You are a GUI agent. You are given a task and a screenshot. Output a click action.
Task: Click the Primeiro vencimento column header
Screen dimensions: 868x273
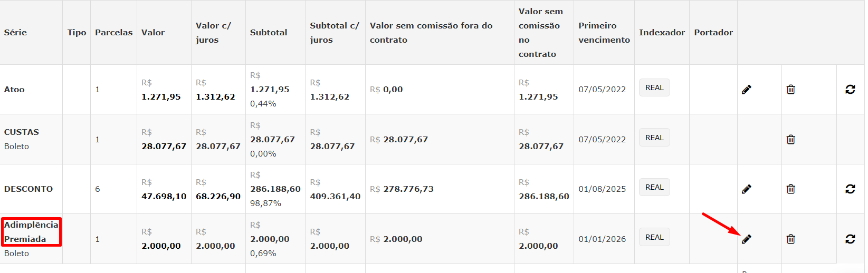[604, 33]
